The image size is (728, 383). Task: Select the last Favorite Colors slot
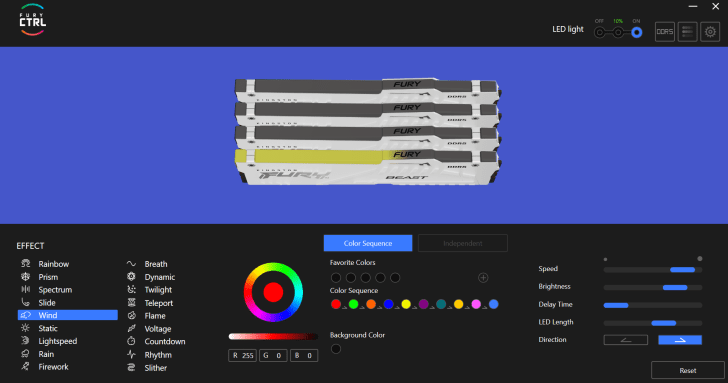395,278
